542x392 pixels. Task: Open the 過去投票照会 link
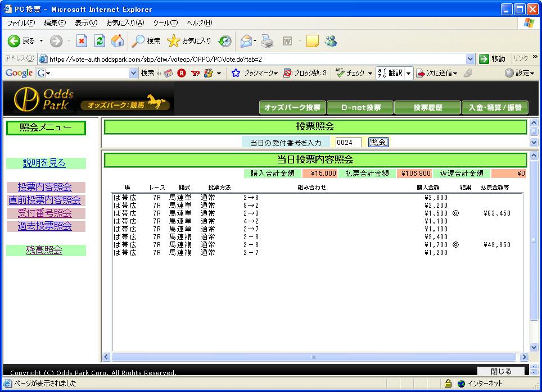click(x=45, y=226)
